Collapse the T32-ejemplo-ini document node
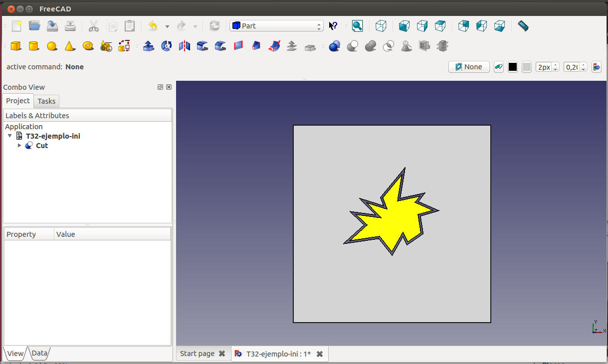Screen dimensions: 608x364 coord(10,136)
